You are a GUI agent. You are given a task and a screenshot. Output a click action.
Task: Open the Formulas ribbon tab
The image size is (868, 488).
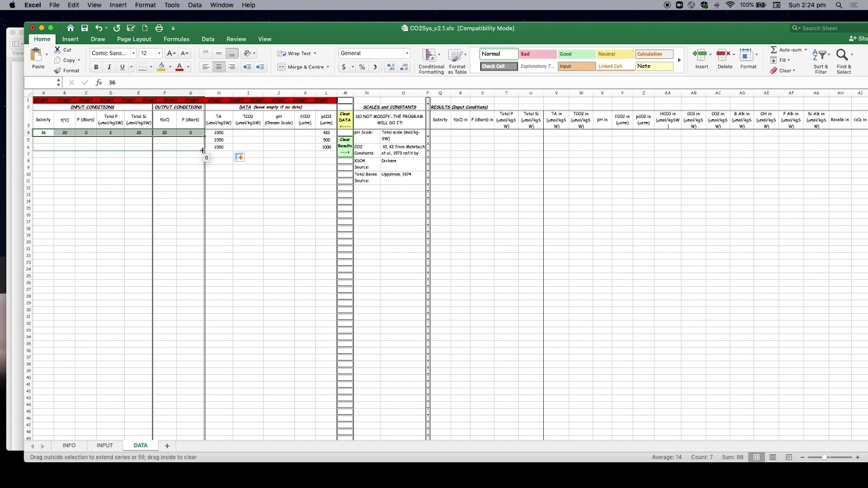(x=176, y=39)
